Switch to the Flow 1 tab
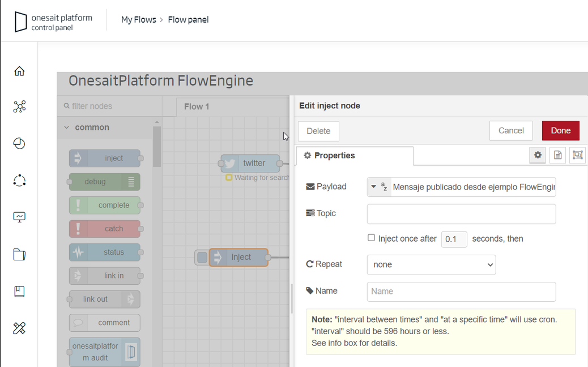 pyautogui.click(x=197, y=106)
